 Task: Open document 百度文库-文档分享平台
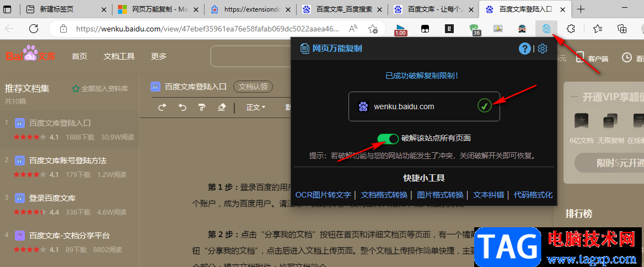click(x=69, y=236)
